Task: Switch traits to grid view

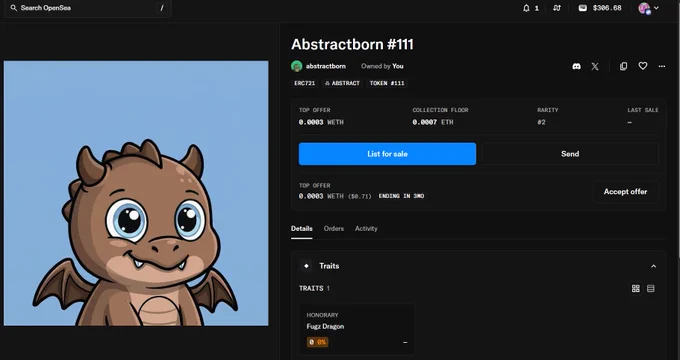Action: tap(636, 288)
